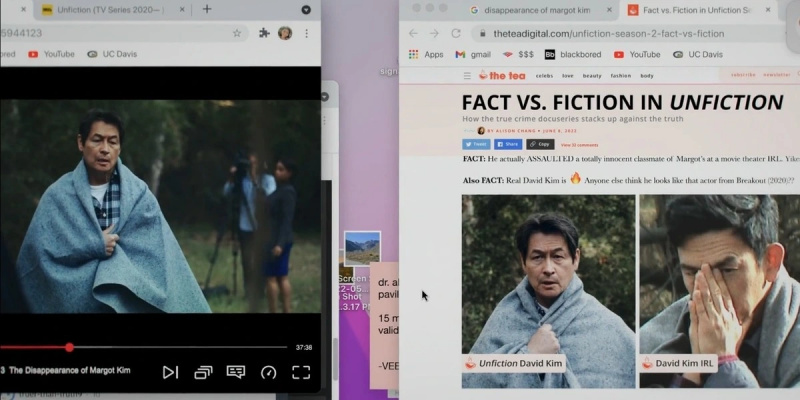Switch to the Unfiction (TV Series 2020) tab
Screen dimensions: 800x400
pos(111,10)
